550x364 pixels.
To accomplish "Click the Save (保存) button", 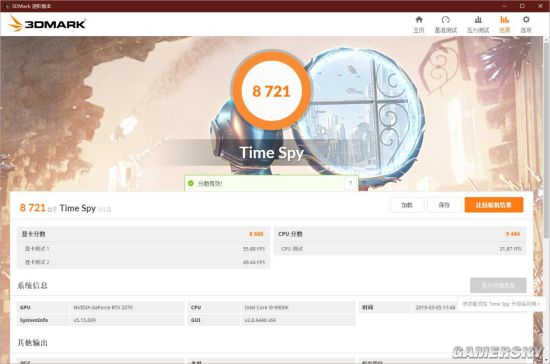I will (444, 205).
